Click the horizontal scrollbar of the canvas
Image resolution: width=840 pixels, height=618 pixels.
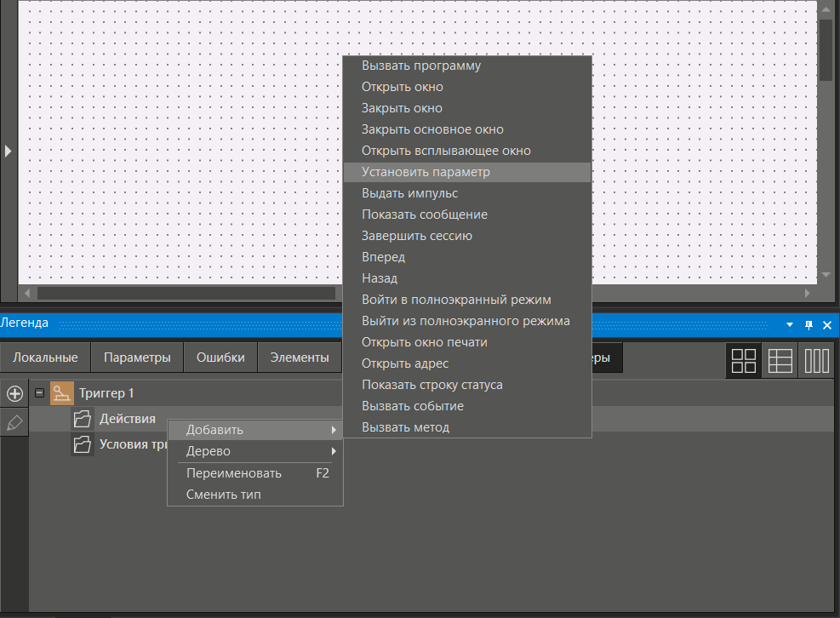click(186, 293)
